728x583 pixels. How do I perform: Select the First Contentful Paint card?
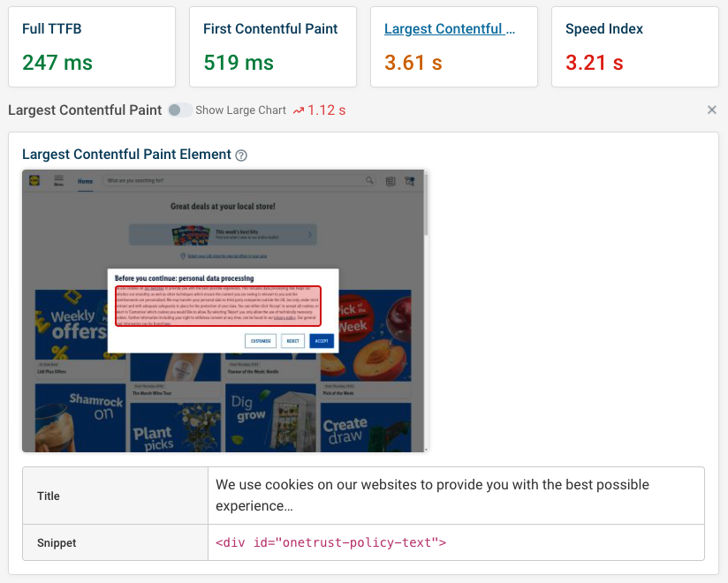point(273,47)
